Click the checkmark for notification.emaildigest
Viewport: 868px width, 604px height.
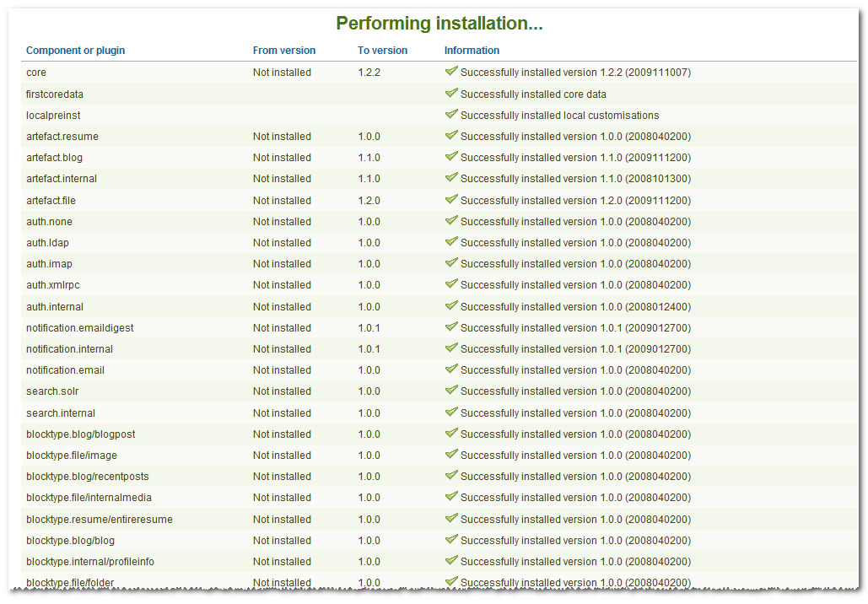click(451, 326)
